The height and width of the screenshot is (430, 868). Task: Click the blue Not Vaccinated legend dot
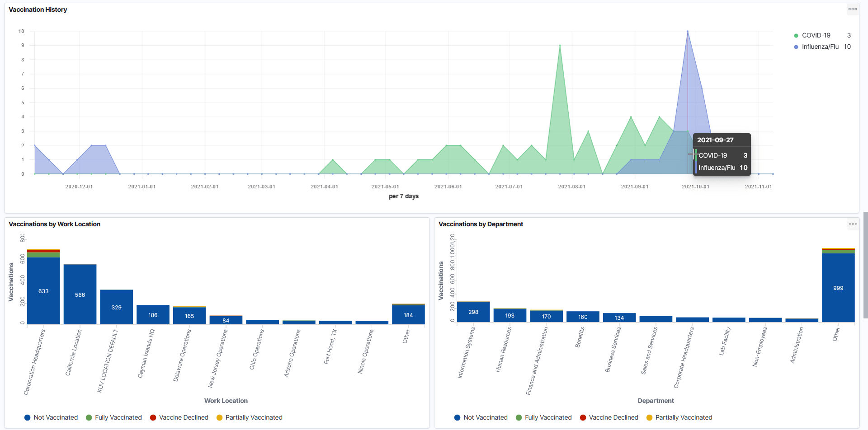point(27,417)
